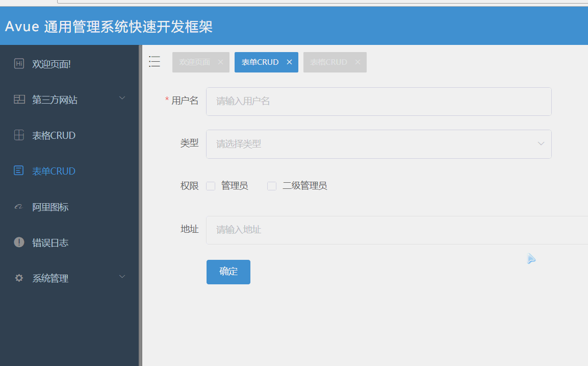Image resolution: width=588 pixels, height=366 pixels.
Task: Click the 地址 field label
Action: [189, 229]
